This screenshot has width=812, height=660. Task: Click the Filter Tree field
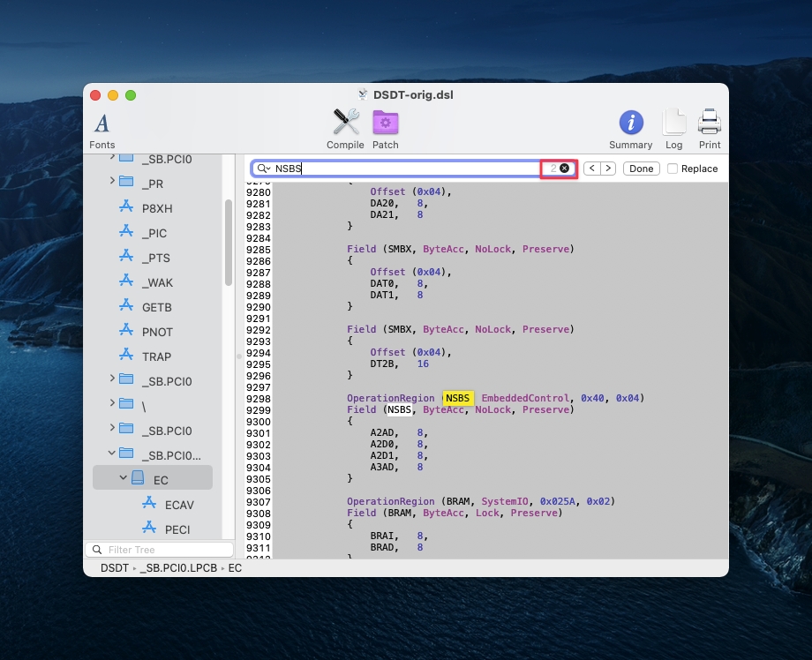pos(159,550)
